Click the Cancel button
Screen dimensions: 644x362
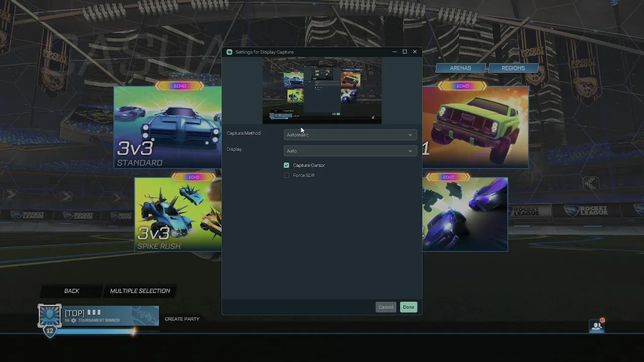(x=386, y=307)
